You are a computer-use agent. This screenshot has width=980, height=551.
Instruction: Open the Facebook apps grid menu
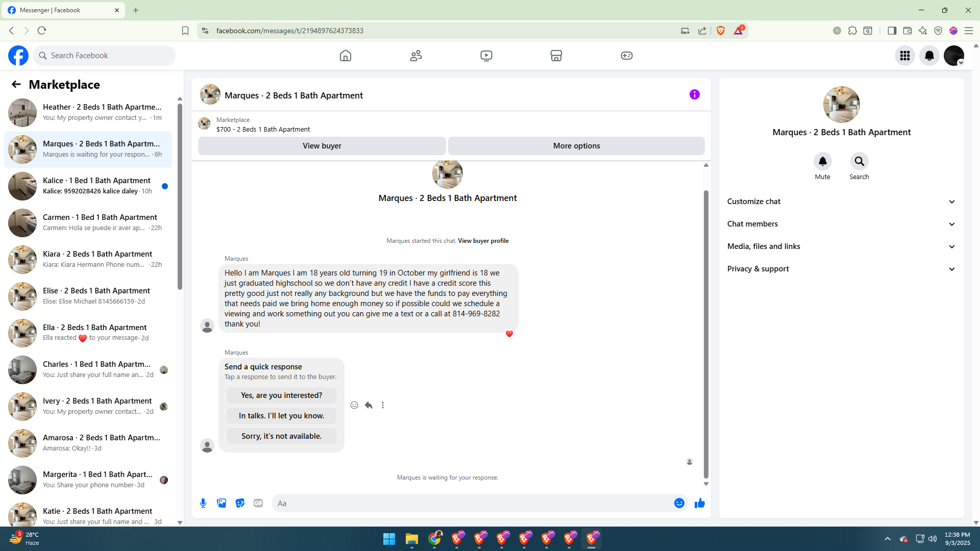coord(905,56)
